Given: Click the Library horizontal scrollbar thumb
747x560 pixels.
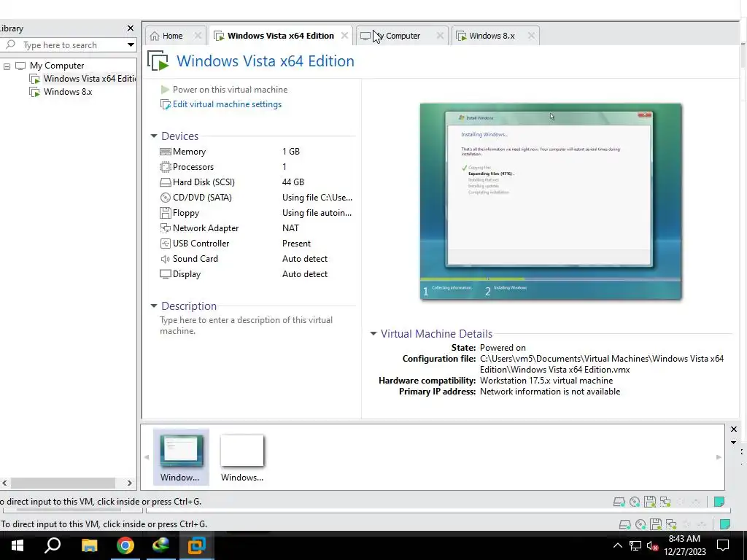Looking at the screenshot, I should [x=63, y=483].
